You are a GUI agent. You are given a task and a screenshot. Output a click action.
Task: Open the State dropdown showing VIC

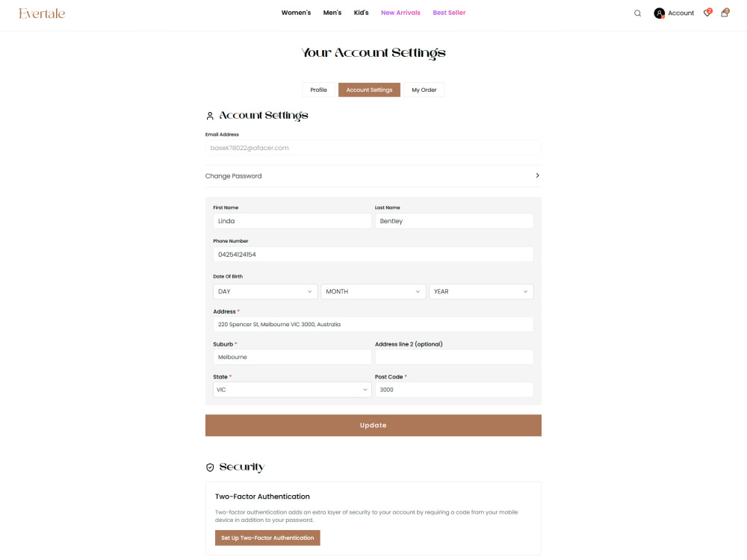pyautogui.click(x=292, y=390)
